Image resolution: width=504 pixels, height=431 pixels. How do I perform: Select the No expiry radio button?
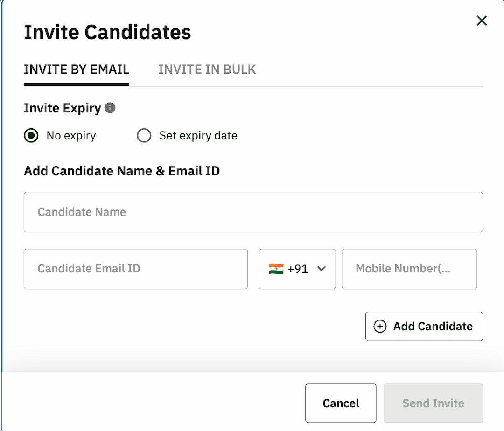point(31,136)
